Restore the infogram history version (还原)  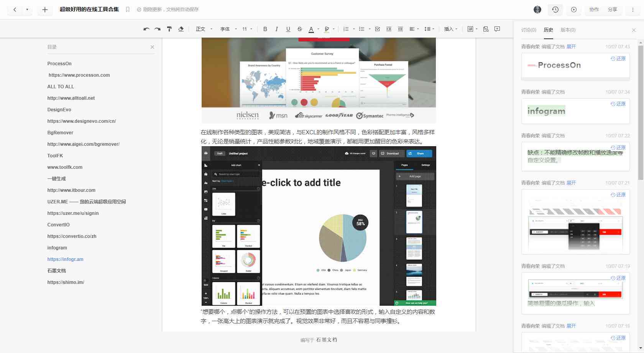coord(618,104)
